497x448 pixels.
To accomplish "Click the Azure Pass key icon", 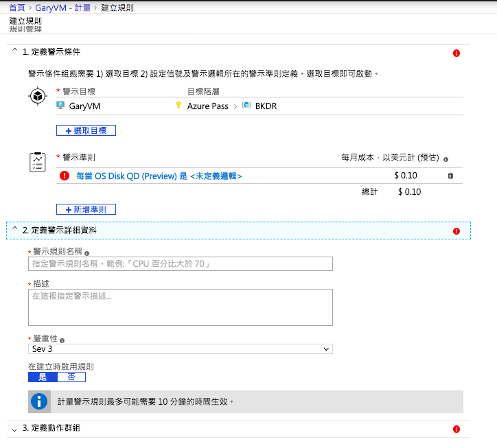I will (178, 105).
